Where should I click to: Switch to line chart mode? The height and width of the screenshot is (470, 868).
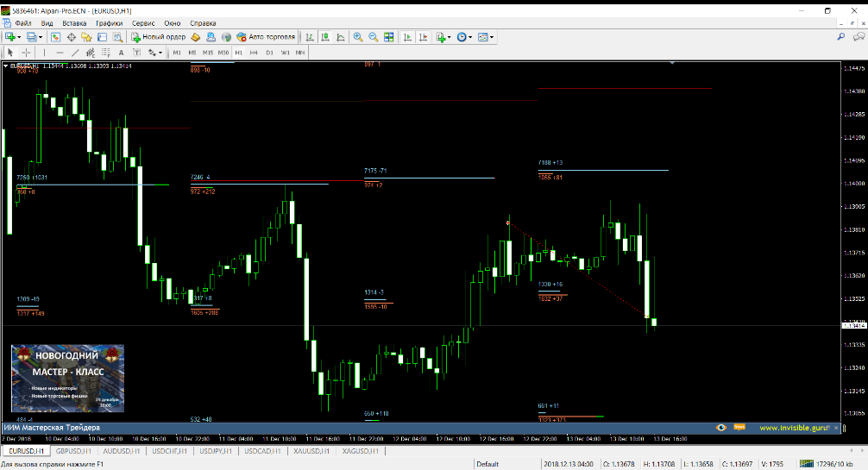click(x=341, y=37)
